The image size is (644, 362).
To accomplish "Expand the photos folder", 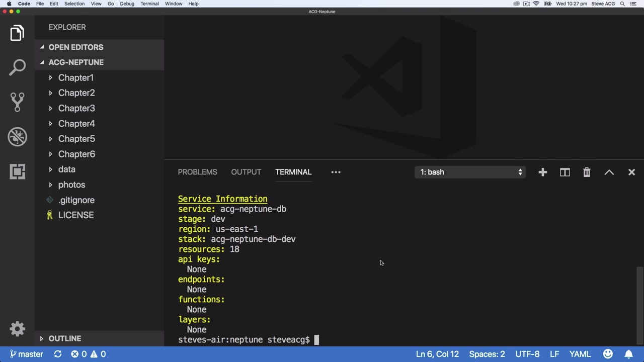I will pos(71,185).
